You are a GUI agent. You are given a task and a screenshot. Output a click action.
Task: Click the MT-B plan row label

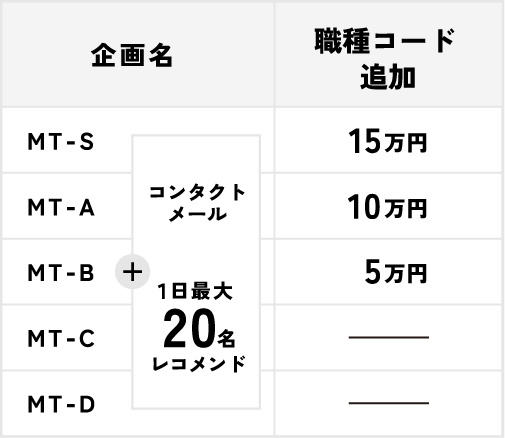click(x=61, y=273)
